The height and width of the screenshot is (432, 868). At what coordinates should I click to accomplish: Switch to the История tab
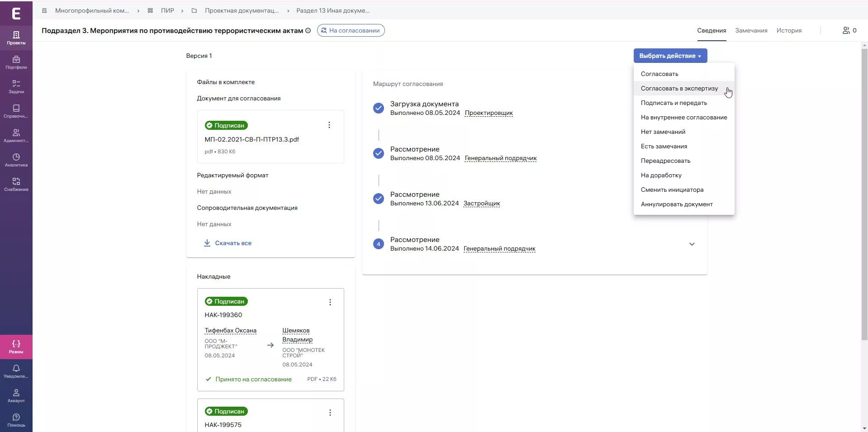(789, 31)
